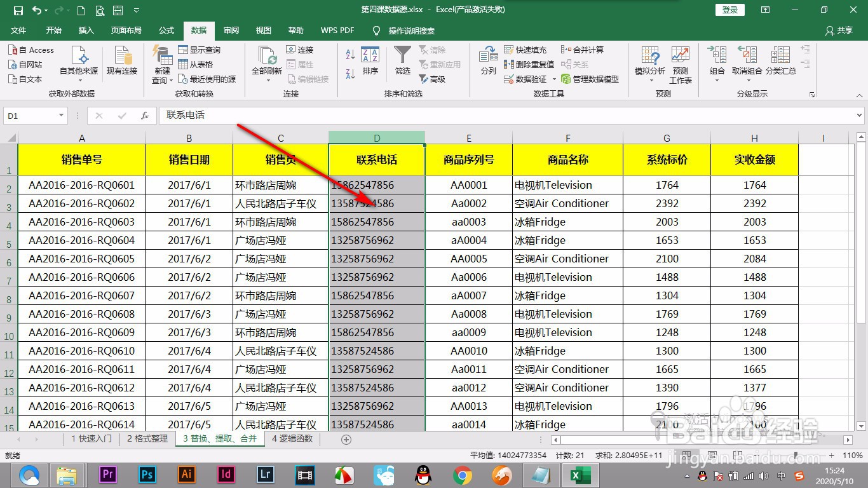
Task: Toggle the Filter funnel (筛选)
Action: tap(403, 62)
